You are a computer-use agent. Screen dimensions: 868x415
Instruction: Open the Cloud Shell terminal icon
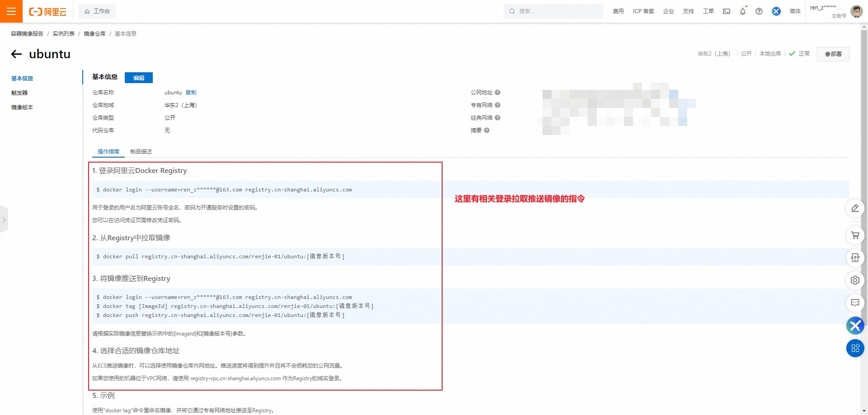pyautogui.click(x=726, y=11)
